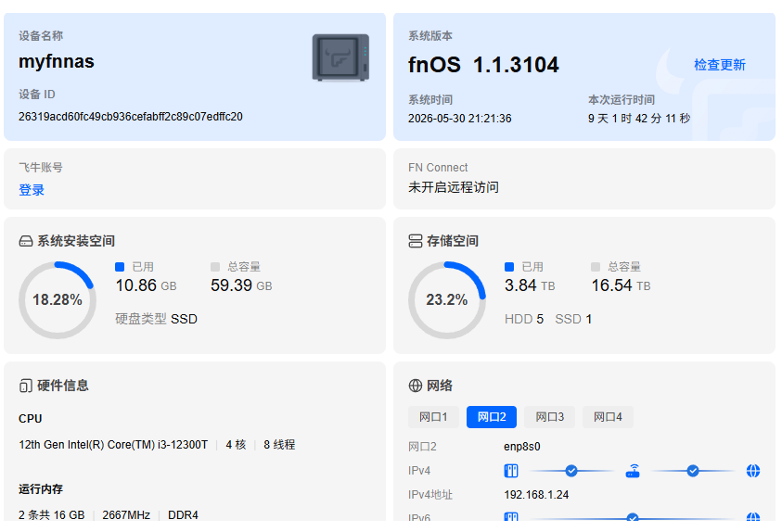Click the 未开启远程访问 status text
The image size is (782, 532).
pyautogui.click(x=454, y=187)
